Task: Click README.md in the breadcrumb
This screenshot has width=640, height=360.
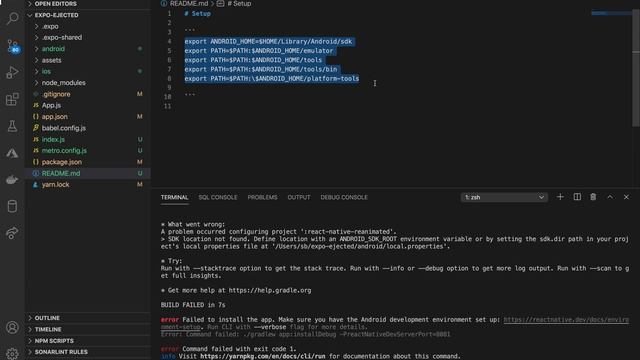Action: 189,4
